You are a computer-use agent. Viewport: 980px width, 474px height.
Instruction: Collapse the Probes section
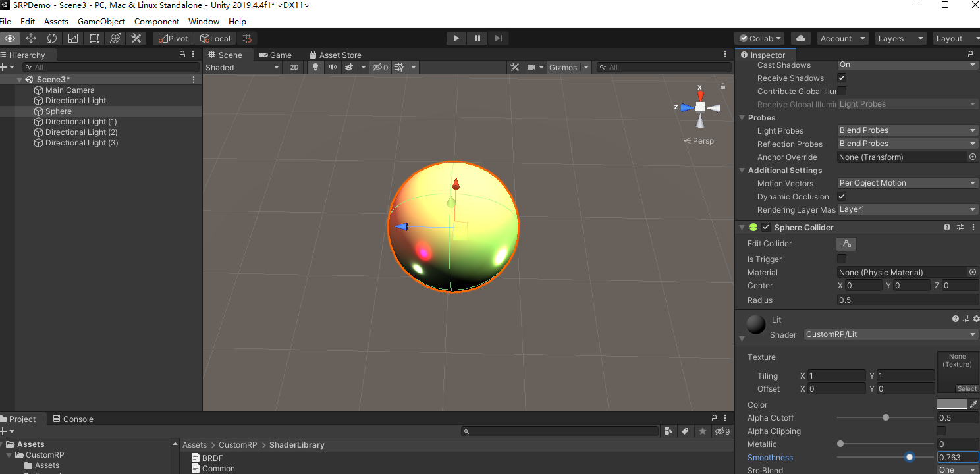coord(742,118)
